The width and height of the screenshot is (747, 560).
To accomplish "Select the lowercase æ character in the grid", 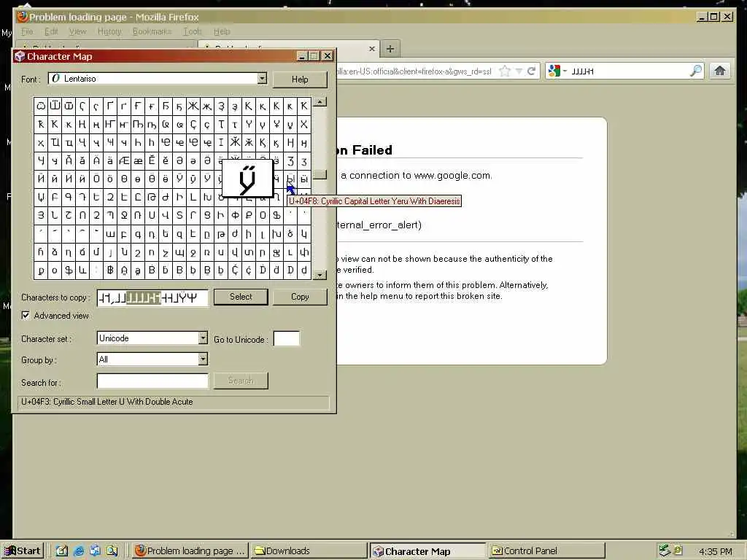I will click(x=138, y=161).
